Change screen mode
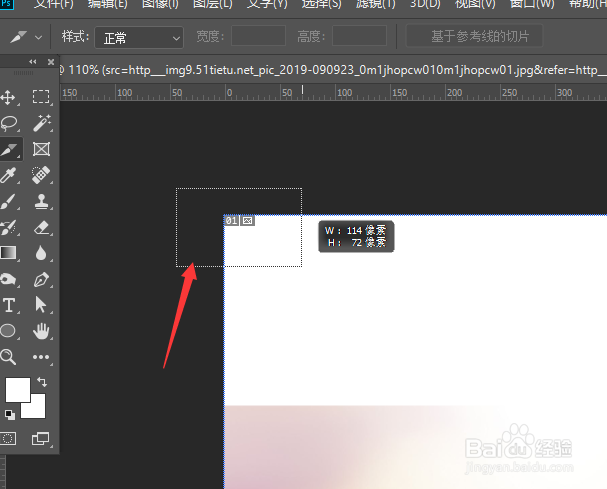This screenshot has width=607, height=489. point(40,439)
